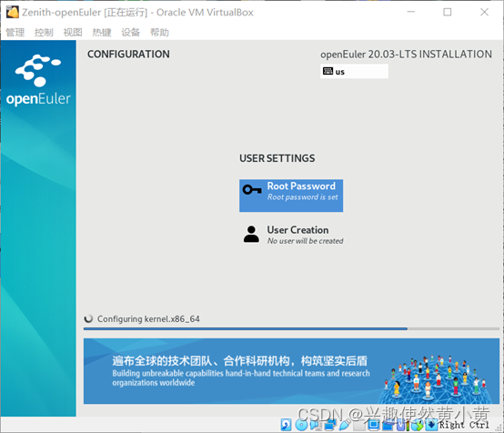Click the hard disk activity status icon
This screenshot has height=433, width=504.
pyautogui.click(x=286, y=425)
